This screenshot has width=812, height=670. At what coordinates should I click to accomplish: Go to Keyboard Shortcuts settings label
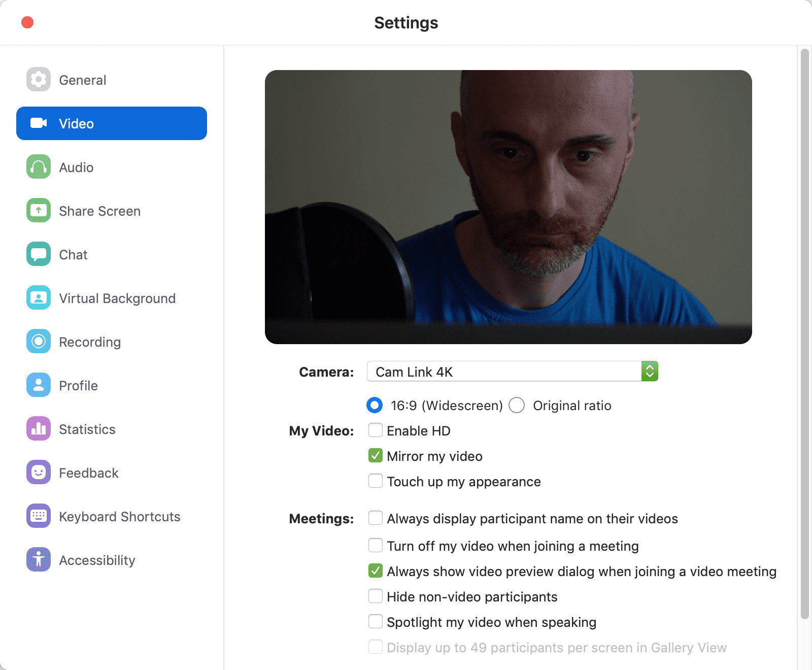click(120, 517)
